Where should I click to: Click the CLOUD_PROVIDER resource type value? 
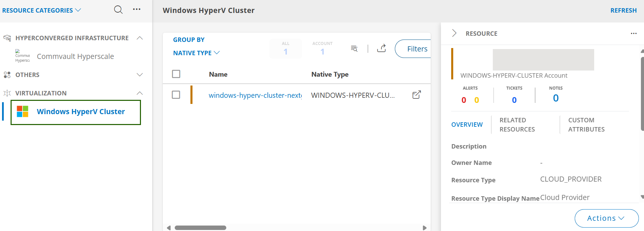tap(571, 179)
